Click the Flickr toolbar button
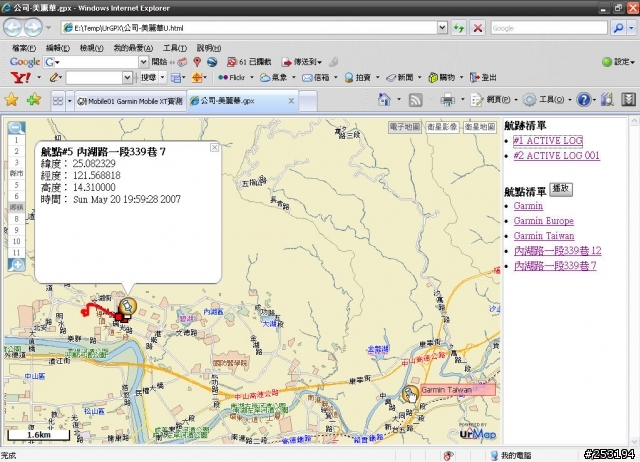The width and height of the screenshot is (640, 462). 231,77
